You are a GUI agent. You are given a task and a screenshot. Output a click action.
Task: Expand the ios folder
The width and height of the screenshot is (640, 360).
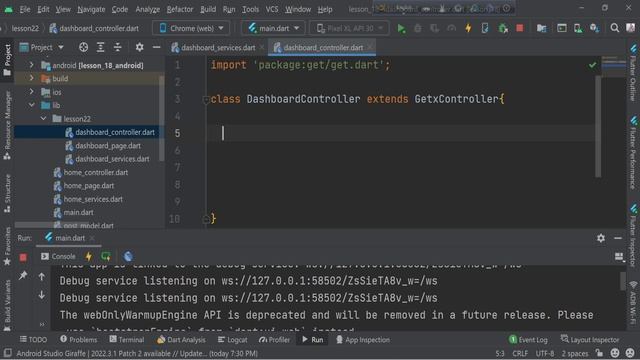[x=31, y=92]
